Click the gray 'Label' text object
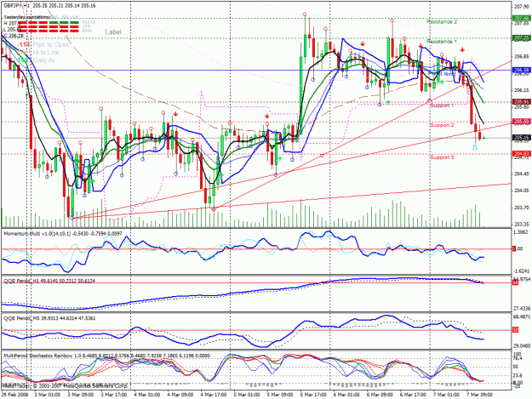Viewport: 532px width, 399px height. point(113,31)
